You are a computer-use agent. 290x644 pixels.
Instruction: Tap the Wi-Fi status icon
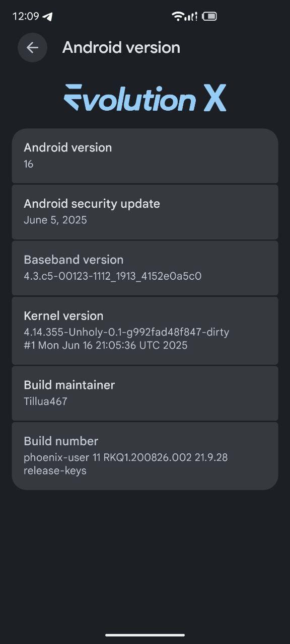coord(178,16)
